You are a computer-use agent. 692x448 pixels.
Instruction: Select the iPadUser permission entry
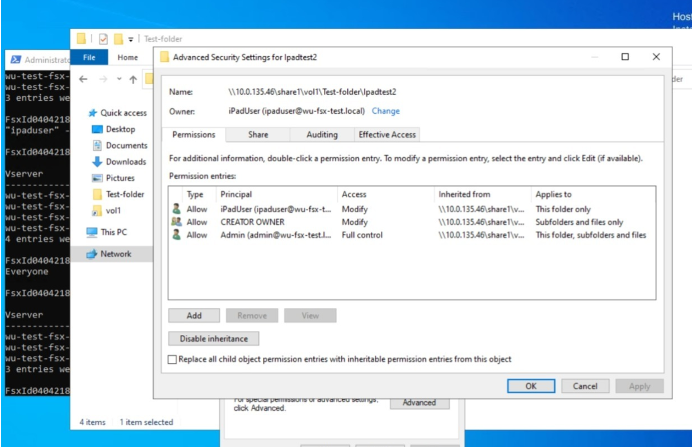tap(412, 209)
